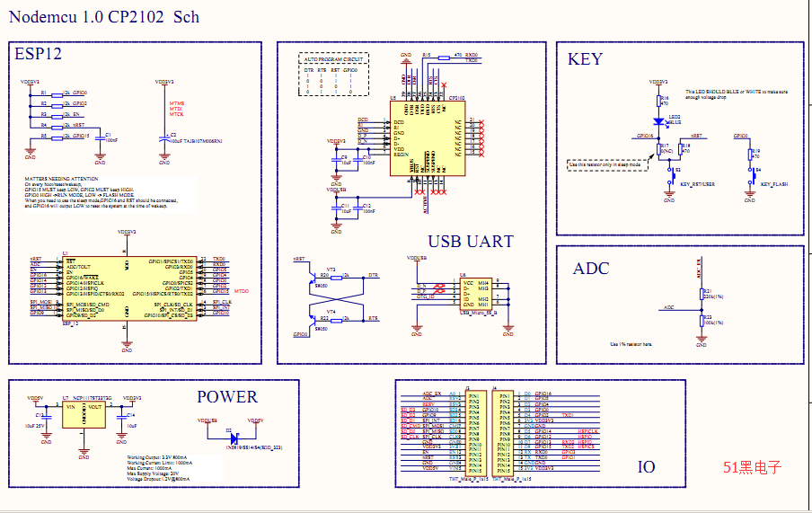Viewport: 812px width, 513px height.
Task: Click the ADC net label left of R22
Action: click(x=669, y=307)
